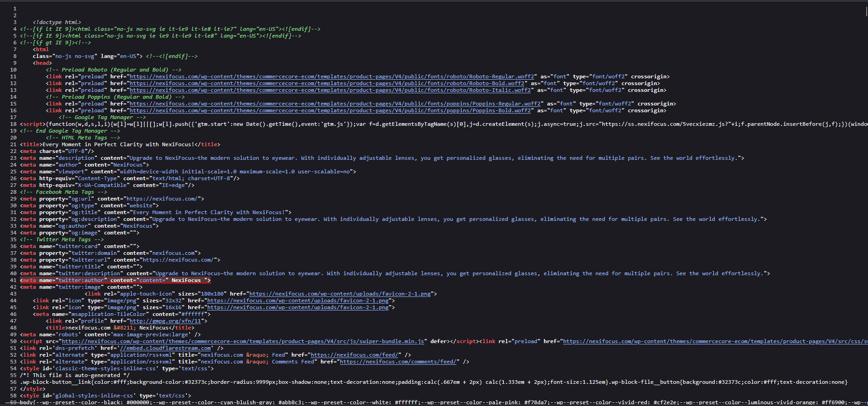Click the robots max-image-preview meta line
The height and width of the screenshot is (406, 868).
coord(110,334)
